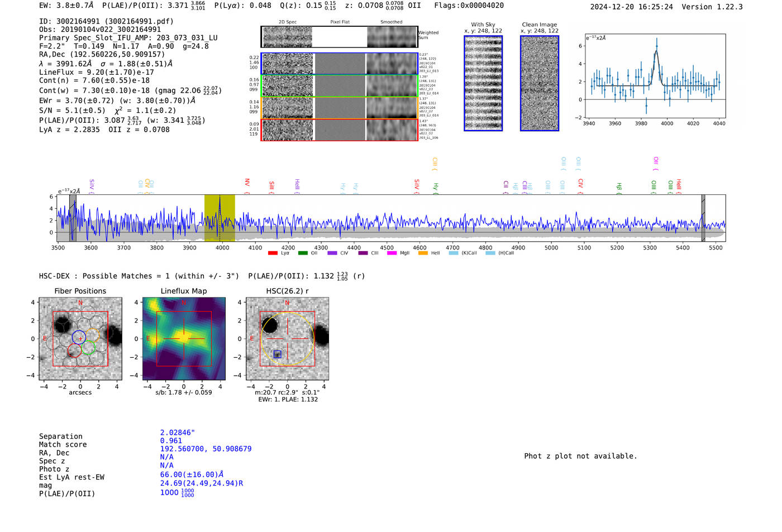782x532 pixels.
Task: Select the red-bordered 2D spectrum fiber row
Action: [x=339, y=130]
